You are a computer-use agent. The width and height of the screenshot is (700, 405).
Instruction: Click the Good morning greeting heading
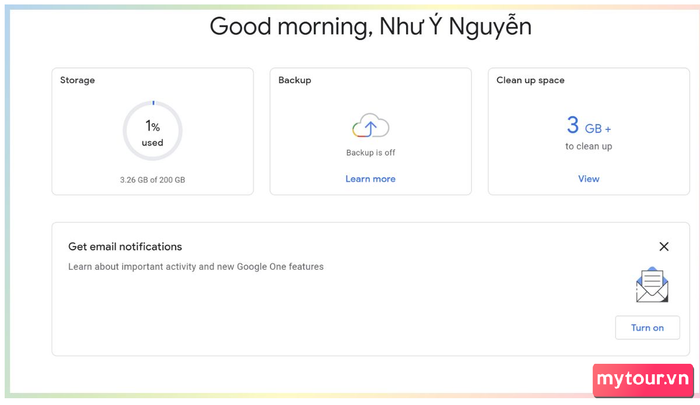pos(371,26)
